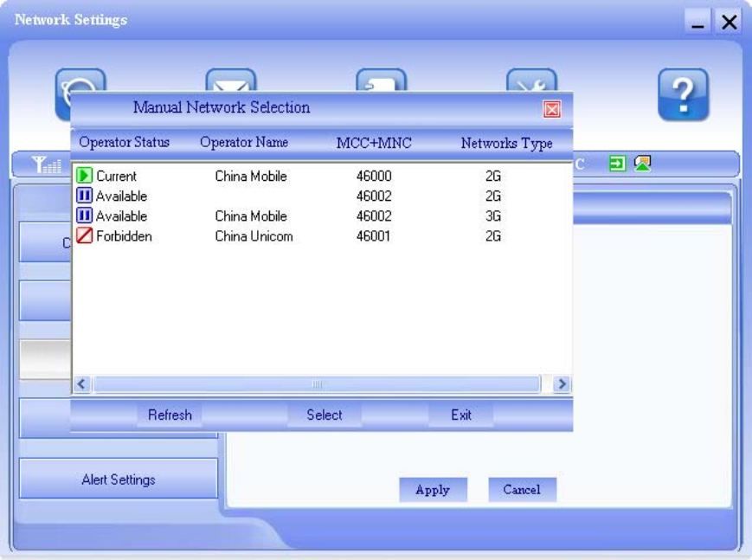
Task: Click the Operator Name column header
Action: (244, 143)
